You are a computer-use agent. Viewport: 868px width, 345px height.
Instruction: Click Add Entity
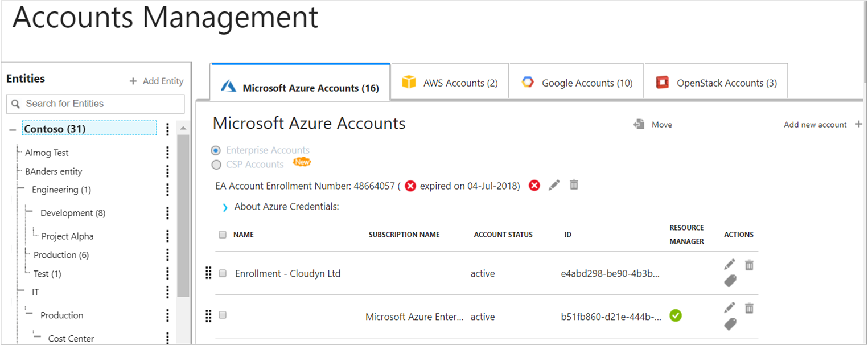[x=157, y=81]
